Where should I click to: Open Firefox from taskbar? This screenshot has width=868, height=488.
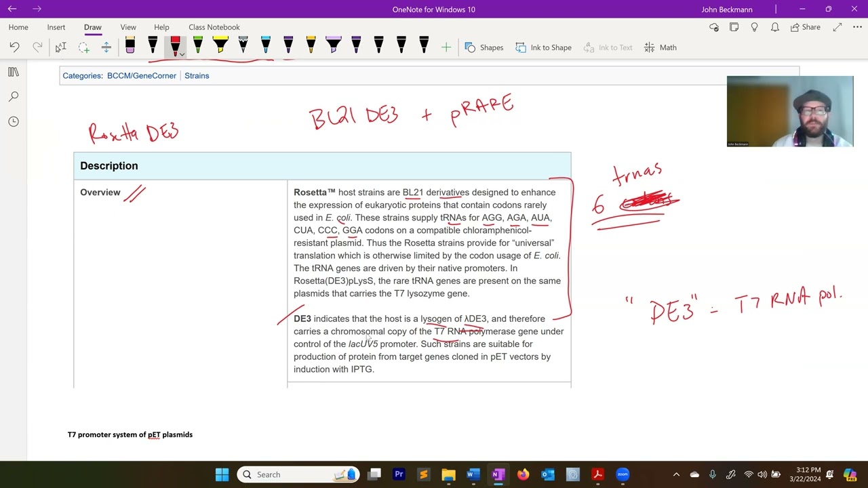tap(523, 474)
